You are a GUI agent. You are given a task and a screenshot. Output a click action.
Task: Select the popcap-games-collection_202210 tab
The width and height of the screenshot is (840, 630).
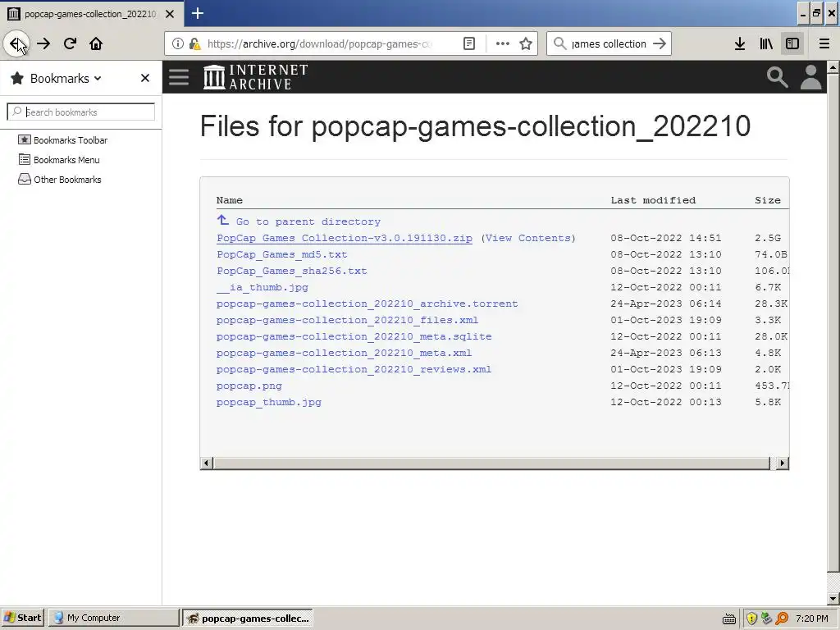coord(91,14)
